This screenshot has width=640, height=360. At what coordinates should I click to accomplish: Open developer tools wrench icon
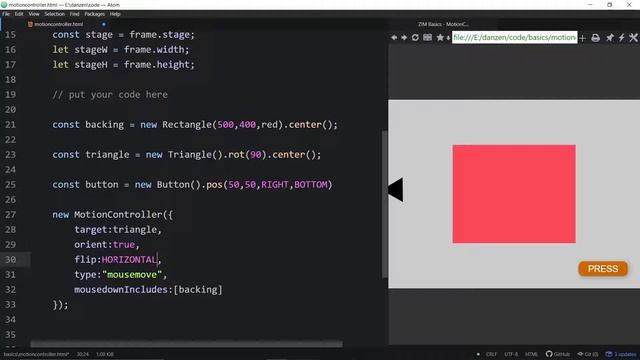tap(633, 38)
